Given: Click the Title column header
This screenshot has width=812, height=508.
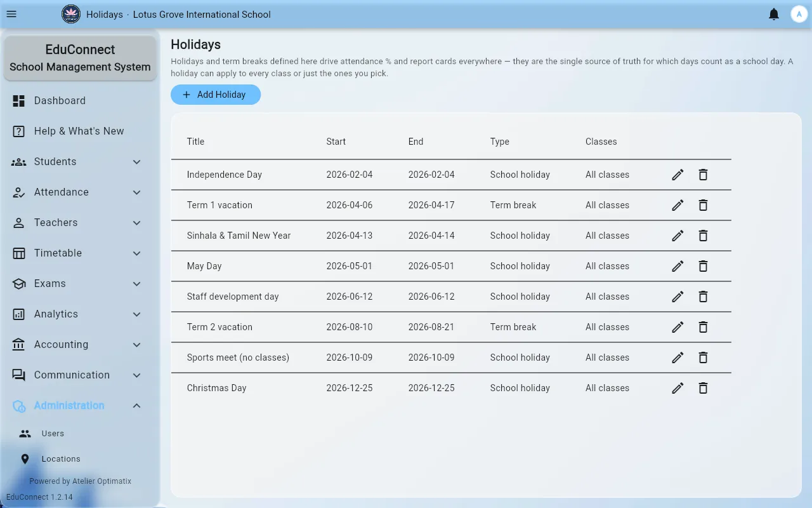Looking at the screenshot, I should click(195, 142).
